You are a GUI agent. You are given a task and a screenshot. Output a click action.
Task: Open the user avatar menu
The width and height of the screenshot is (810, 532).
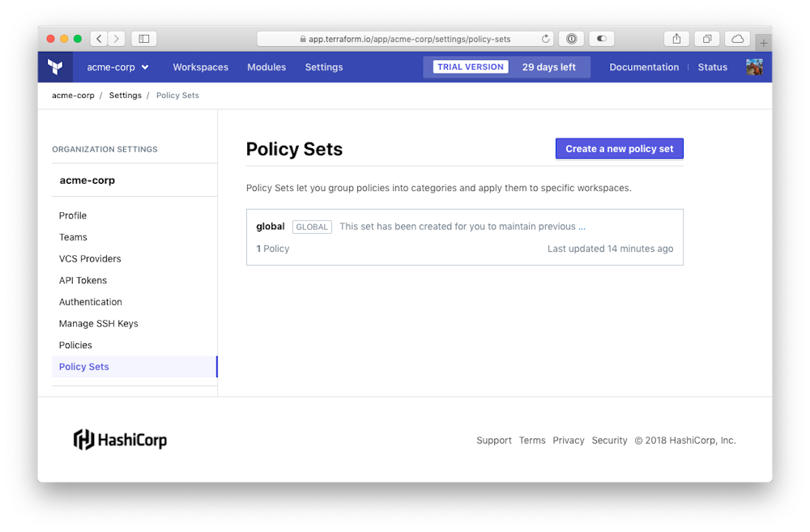[754, 66]
